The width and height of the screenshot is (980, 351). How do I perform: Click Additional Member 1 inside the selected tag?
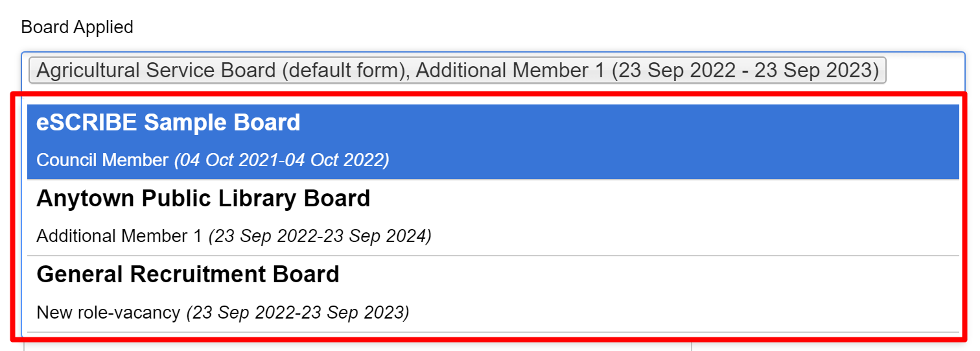pyautogui.click(x=510, y=70)
